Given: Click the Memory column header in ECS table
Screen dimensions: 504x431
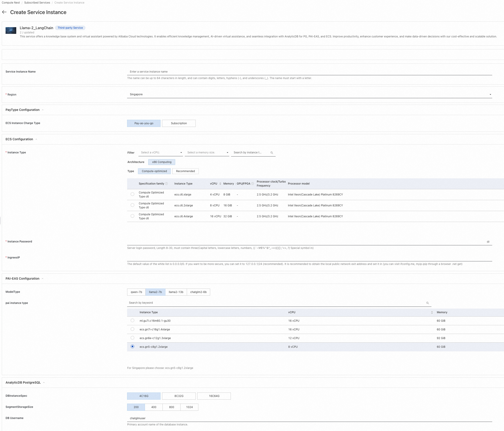Looking at the screenshot, I should (x=228, y=184).
